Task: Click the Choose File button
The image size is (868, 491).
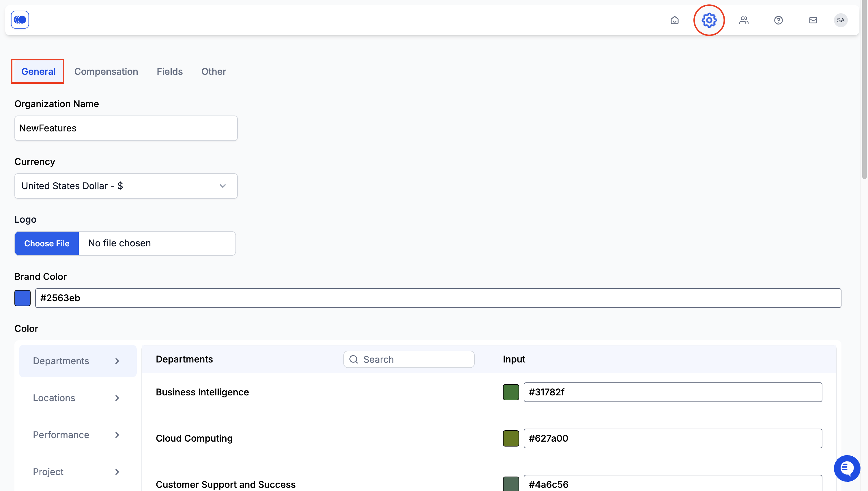Action: pyautogui.click(x=47, y=243)
